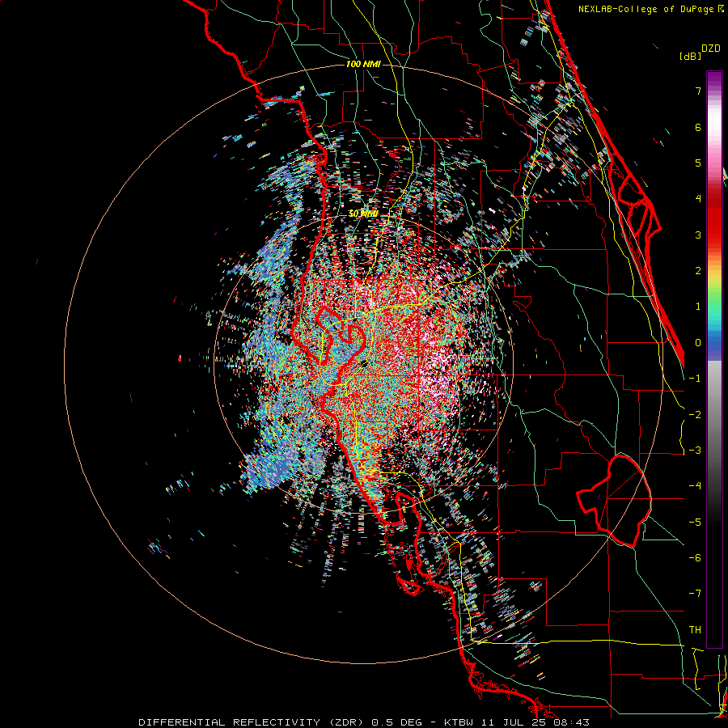Click the [dB] units label
This screenshot has height=728, width=728.
coord(691,56)
